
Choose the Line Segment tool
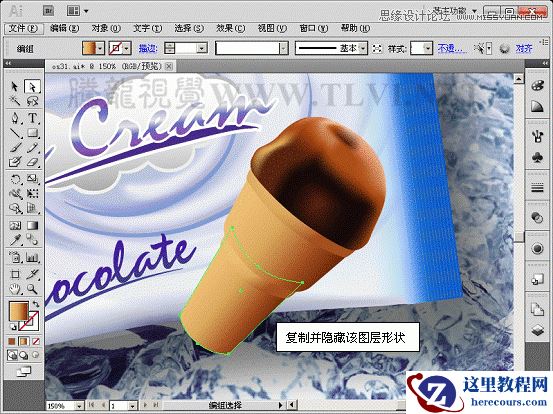(x=15, y=133)
